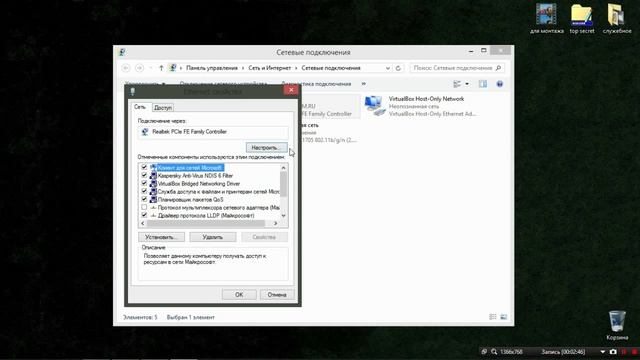
Task: Open help with the blue question mark
Action: (500, 84)
